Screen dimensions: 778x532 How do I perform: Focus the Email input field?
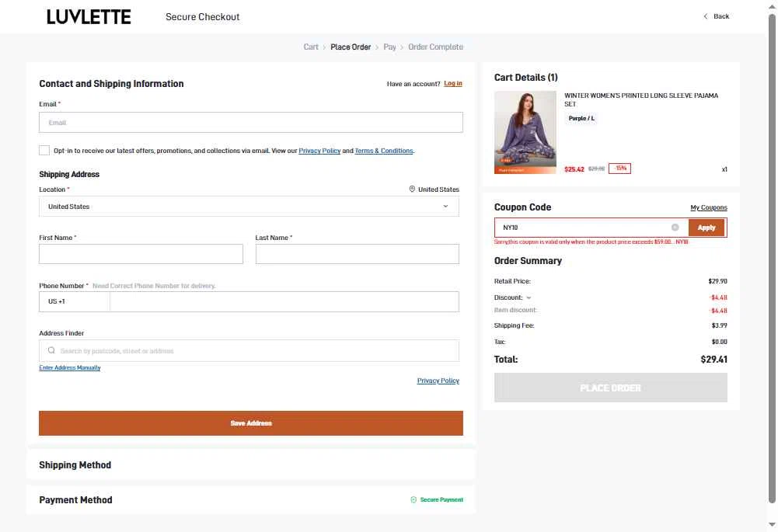click(251, 123)
